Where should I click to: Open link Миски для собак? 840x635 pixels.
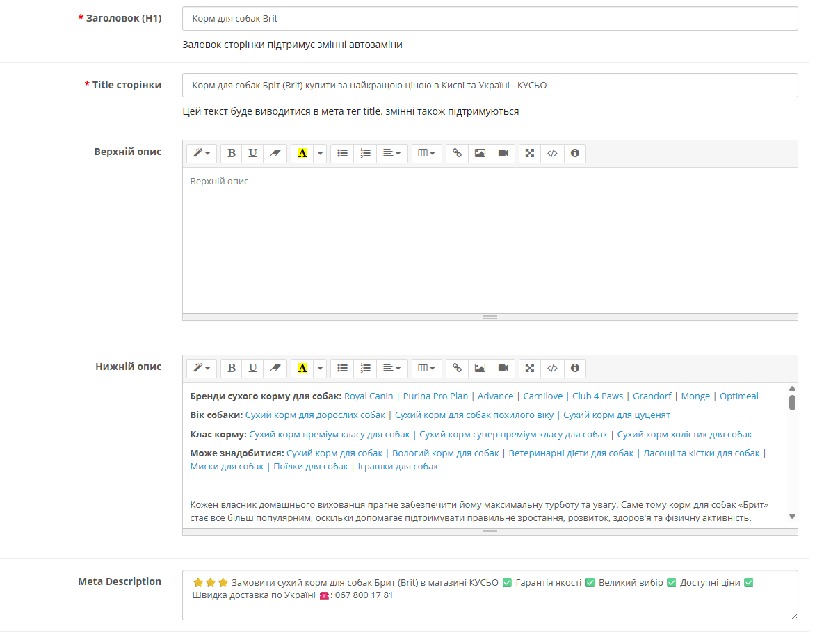tap(227, 467)
